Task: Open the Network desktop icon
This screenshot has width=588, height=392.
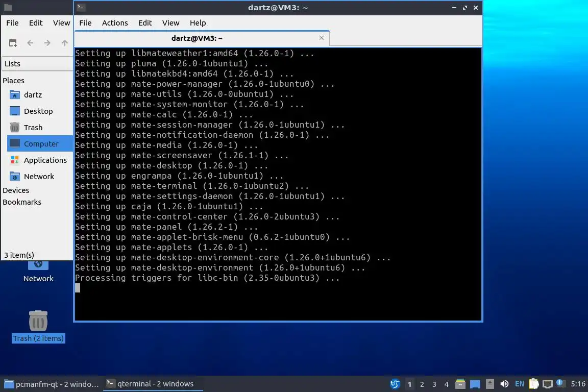Action: [x=38, y=273]
